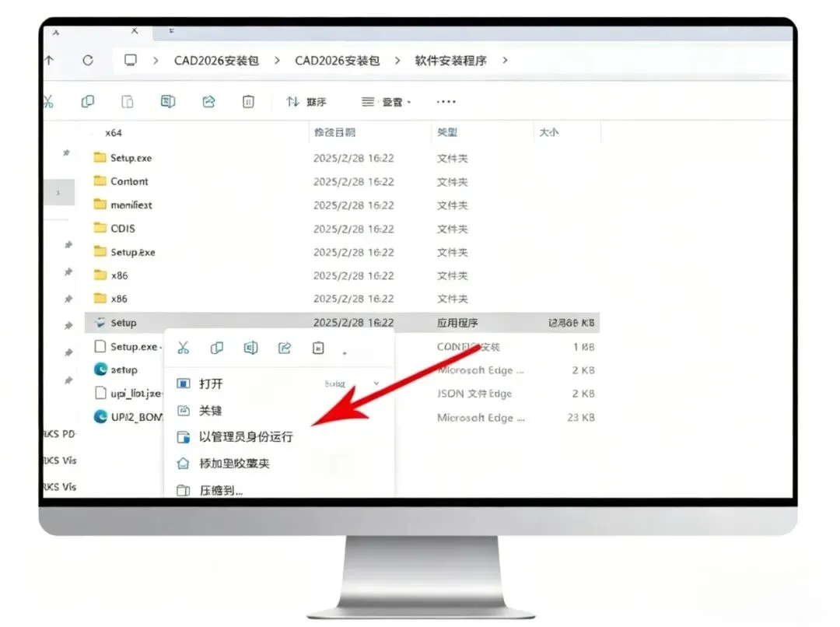The width and height of the screenshot is (840, 627).
Task: Click the rename icon inside the context menu
Action: pyautogui.click(x=250, y=349)
